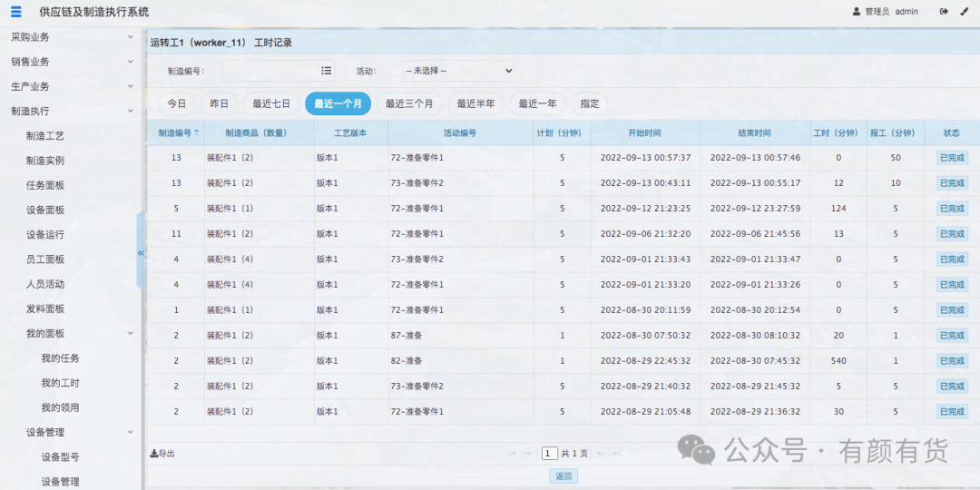Click the 制造编号 input field
This screenshot has height=490, width=980.
tap(270, 71)
